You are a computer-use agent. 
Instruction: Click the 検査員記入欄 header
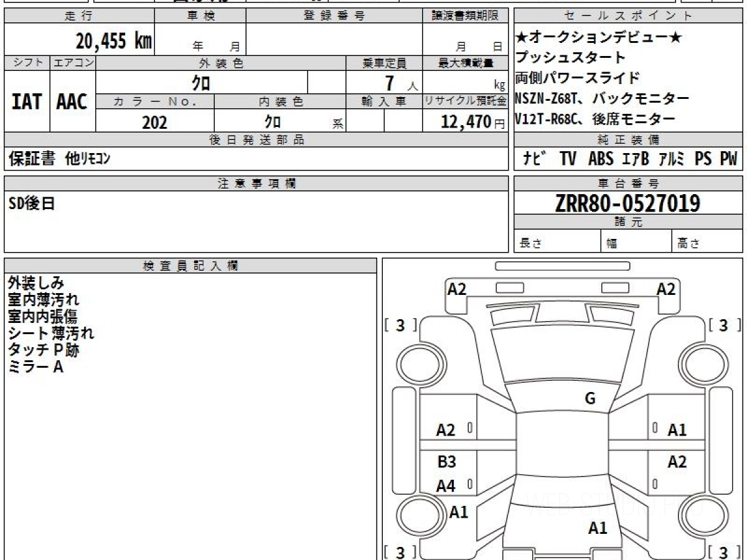pyautogui.click(x=190, y=265)
